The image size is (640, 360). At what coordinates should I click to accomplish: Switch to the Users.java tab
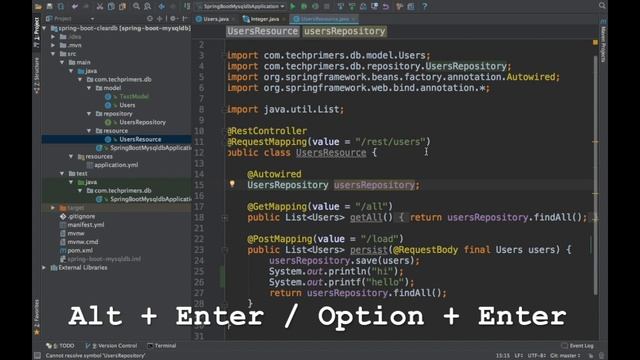216,19
